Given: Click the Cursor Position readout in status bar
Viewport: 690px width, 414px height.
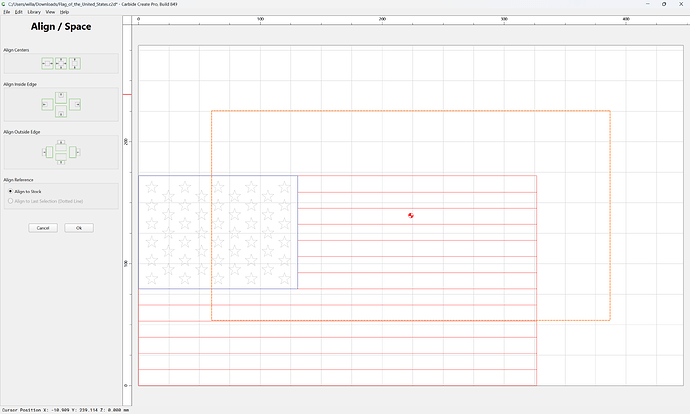Looking at the screenshot, I should pos(66,410).
